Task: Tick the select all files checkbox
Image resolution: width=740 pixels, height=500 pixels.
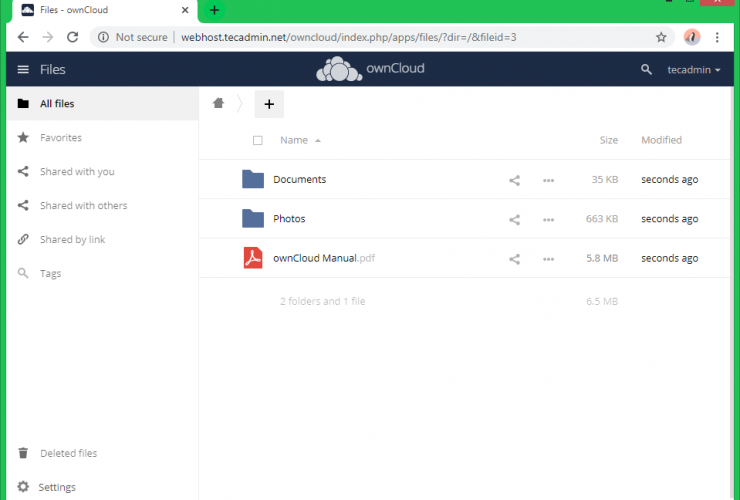Action: tap(258, 141)
